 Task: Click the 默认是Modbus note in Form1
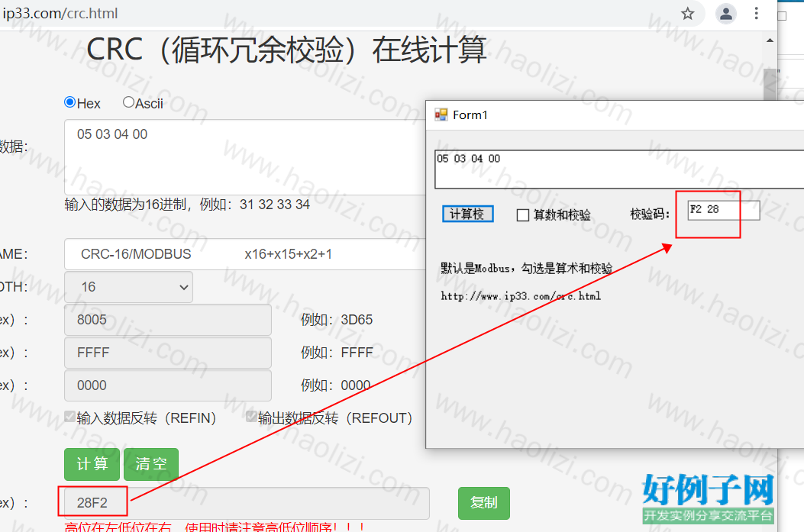coord(527,268)
